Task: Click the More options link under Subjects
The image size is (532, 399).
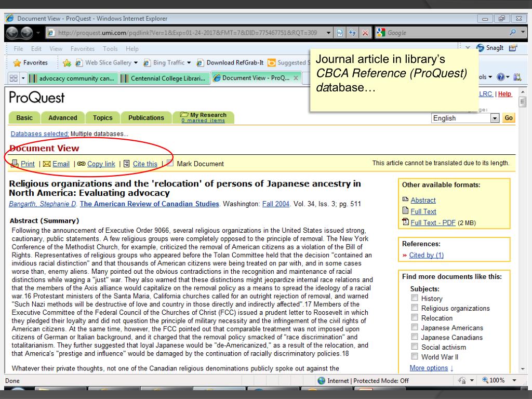Action: (429, 368)
